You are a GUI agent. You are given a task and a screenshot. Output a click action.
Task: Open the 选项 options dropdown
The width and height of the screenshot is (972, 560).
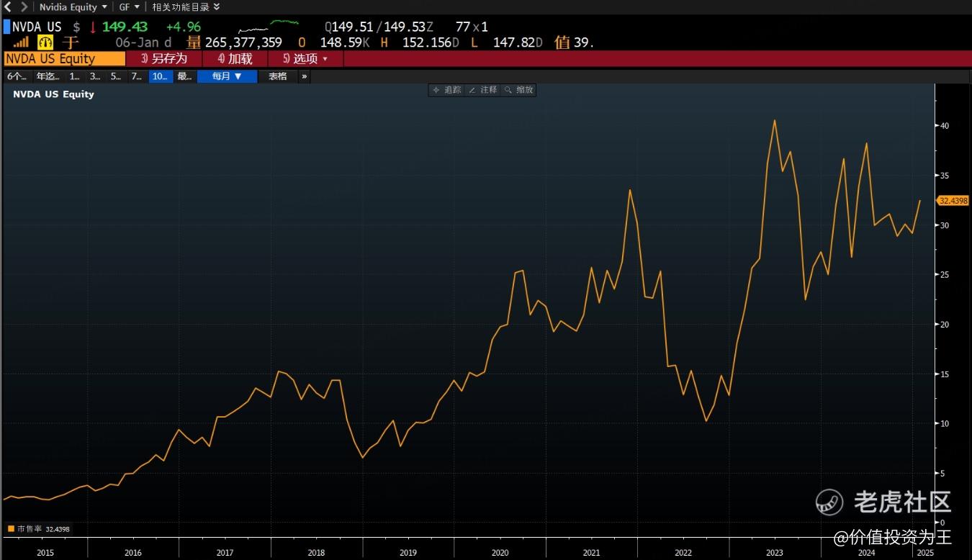coord(305,59)
